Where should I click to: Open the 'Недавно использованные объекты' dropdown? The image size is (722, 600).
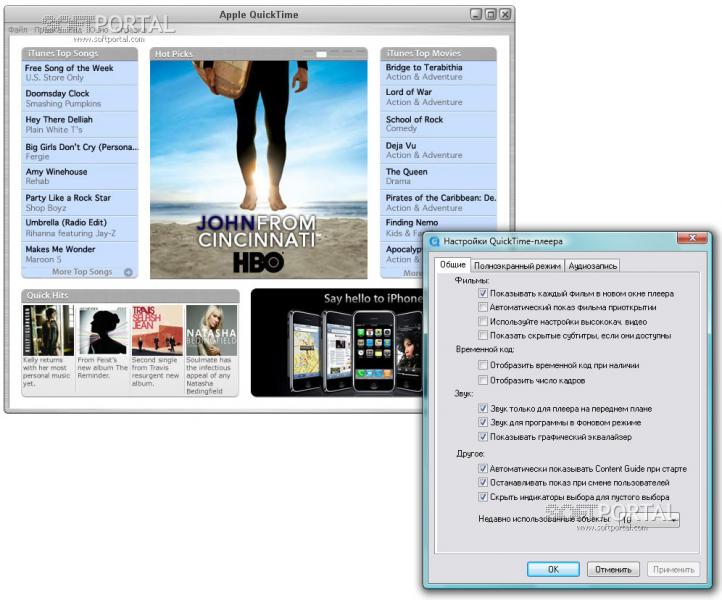pyautogui.click(x=649, y=519)
